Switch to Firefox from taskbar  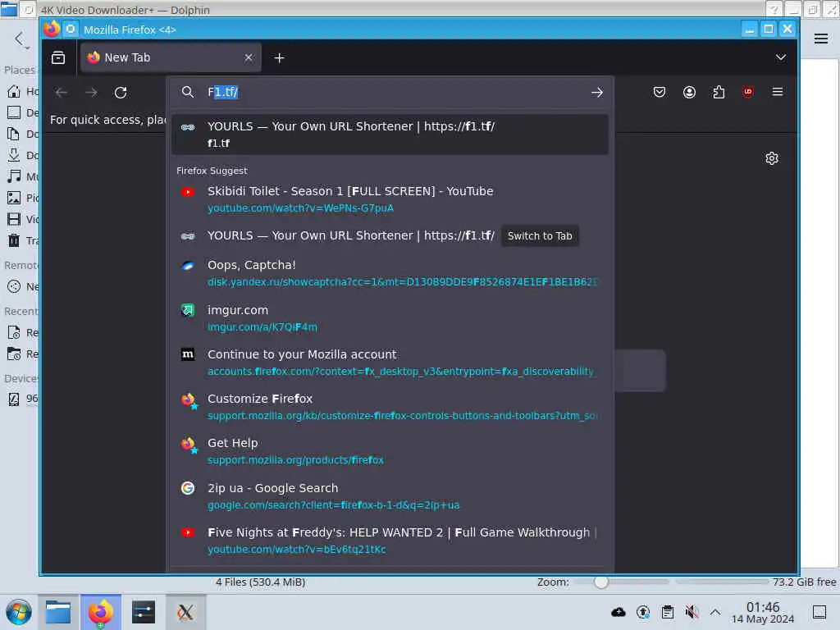pos(101,612)
